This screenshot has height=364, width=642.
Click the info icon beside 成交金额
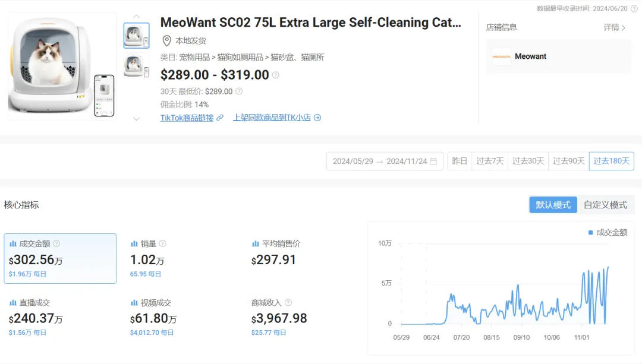tap(56, 243)
